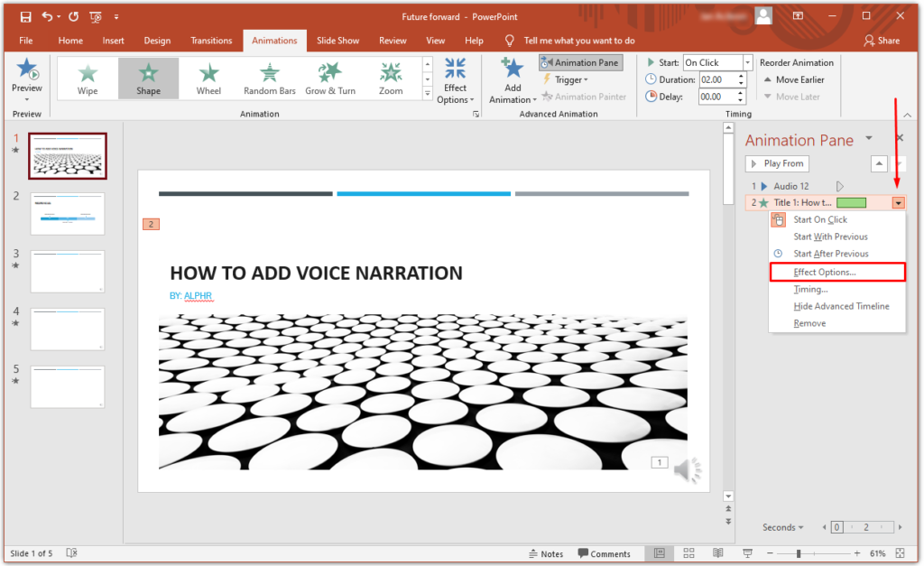Save the presentation with the disk icon
The width and height of the screenshot is (924, 566).
pyautogui.click(x=25, y=16)
